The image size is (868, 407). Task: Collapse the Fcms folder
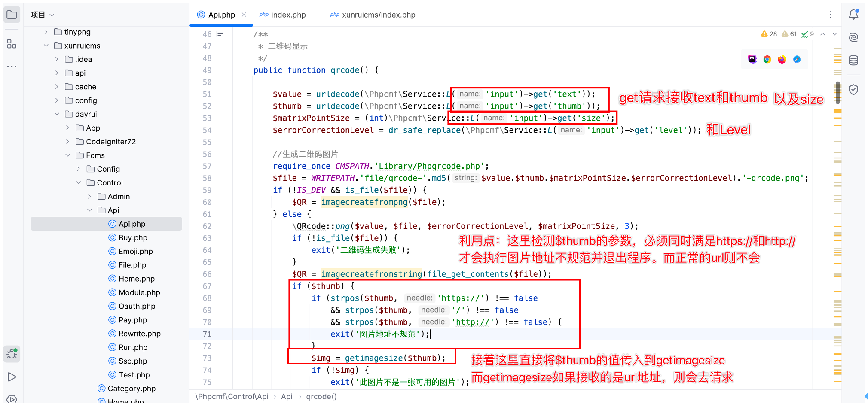point(67,155)
